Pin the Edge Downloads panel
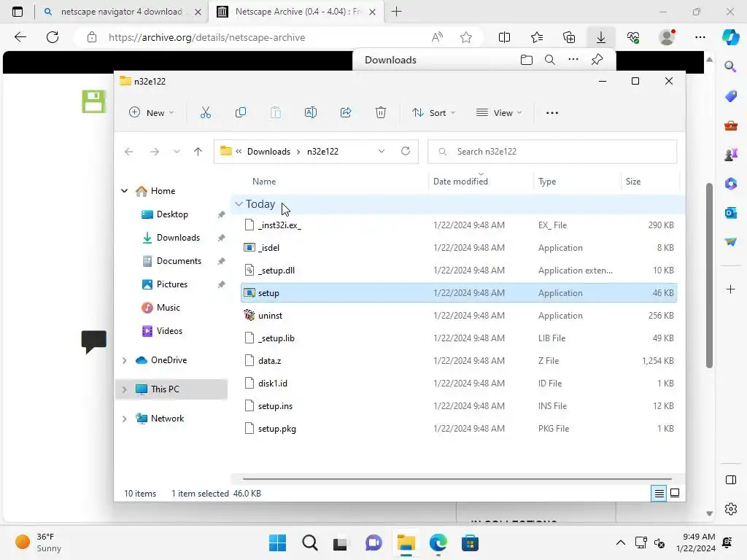Viewport: 747px width, 560px height. point(597,60)
